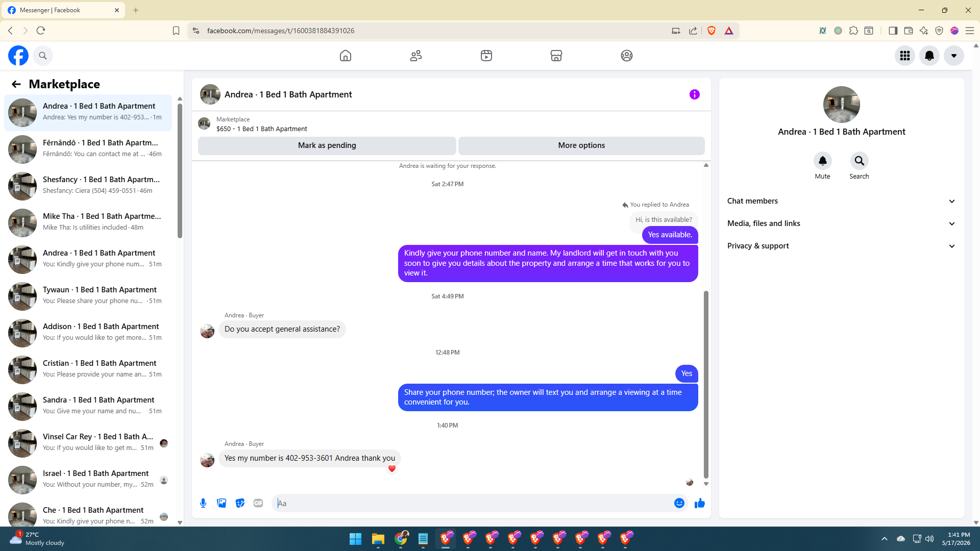
Task: Open the Groups navigation icon
Action: (x=627, y=56)
